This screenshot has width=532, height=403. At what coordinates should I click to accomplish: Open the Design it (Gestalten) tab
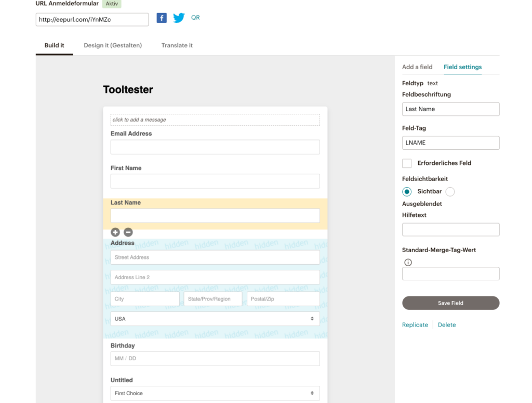coord(113,45)
